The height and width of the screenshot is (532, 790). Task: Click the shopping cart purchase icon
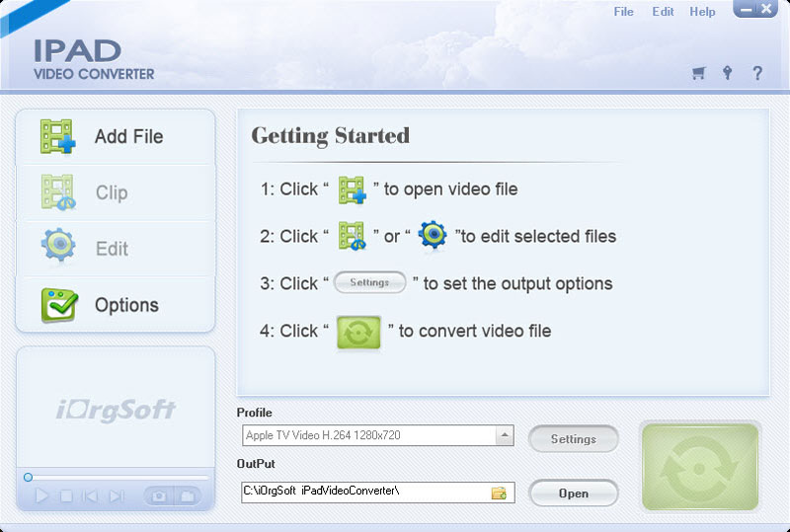coord(699,73)
